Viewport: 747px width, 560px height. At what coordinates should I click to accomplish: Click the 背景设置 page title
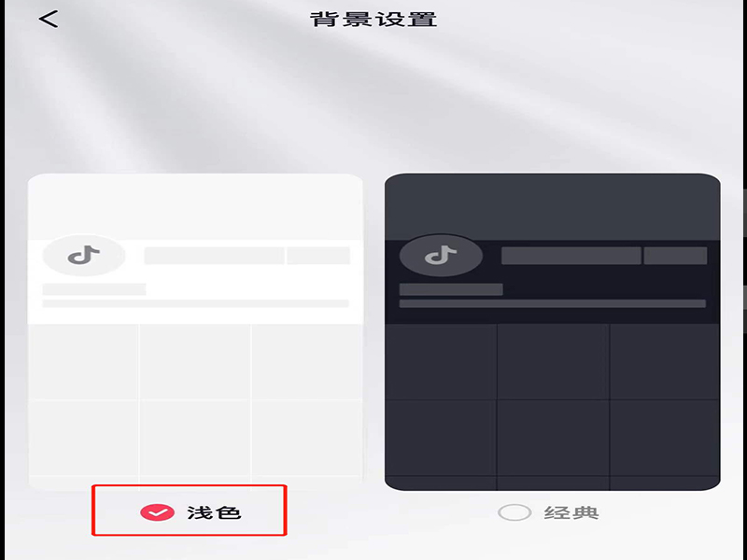(373, 20)
